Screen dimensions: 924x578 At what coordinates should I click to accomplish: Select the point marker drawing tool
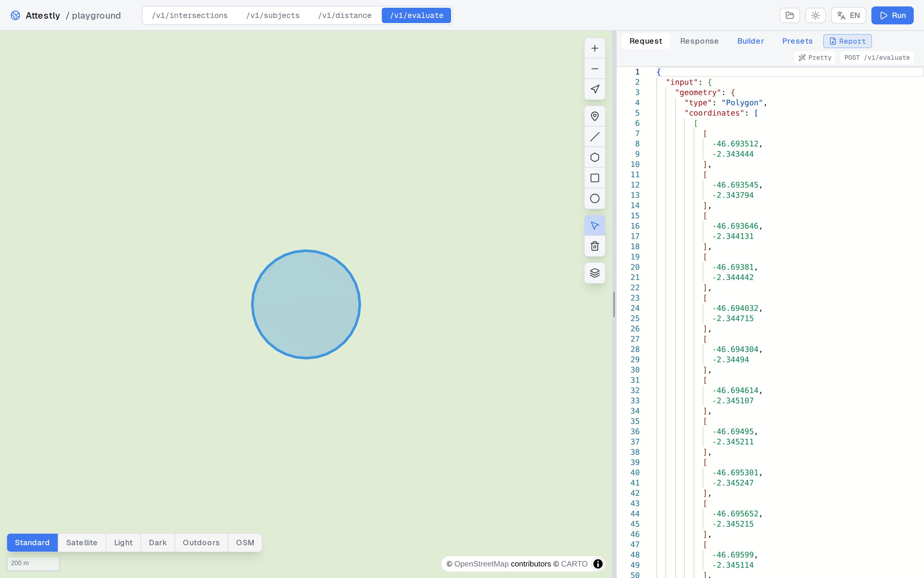click(595, 116)
